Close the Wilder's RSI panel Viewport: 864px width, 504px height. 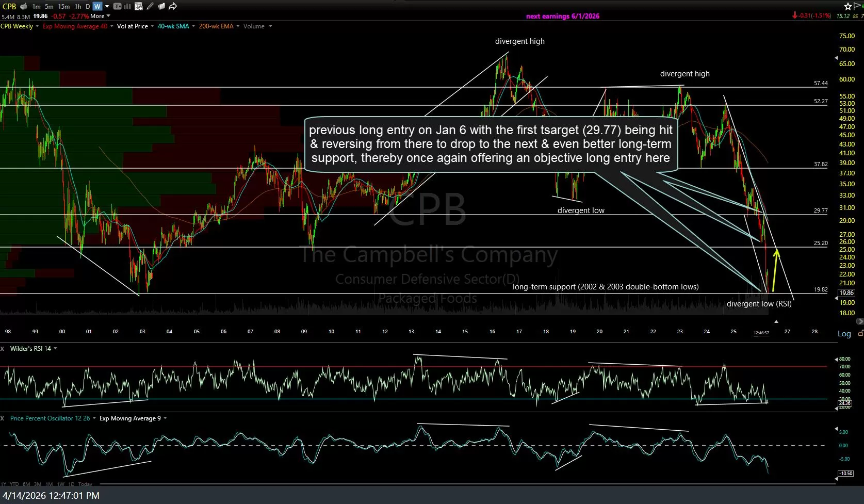click(x=3, y=349)
